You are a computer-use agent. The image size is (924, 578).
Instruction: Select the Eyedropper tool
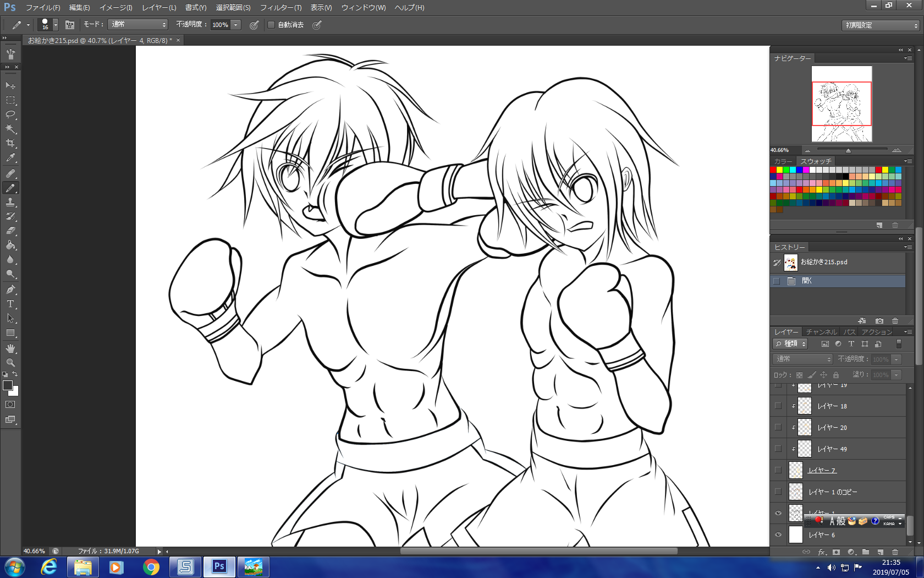pyautogui.click(x=10, y=158)
